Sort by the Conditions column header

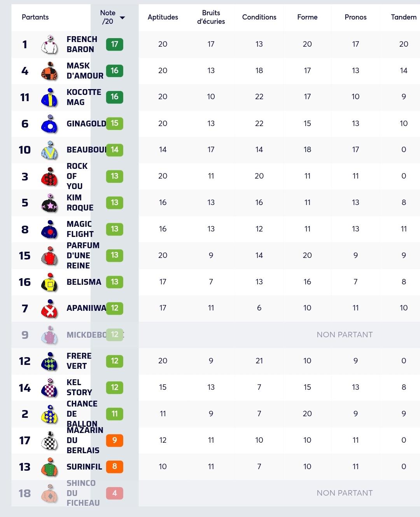click(259, 17)
